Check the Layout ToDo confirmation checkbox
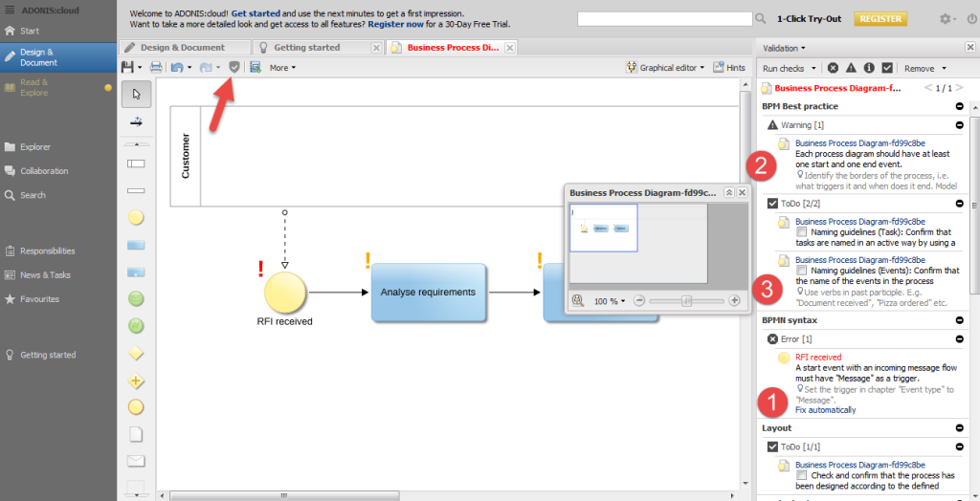This screenshot has height=501, width=980. (x=801, y=475)
